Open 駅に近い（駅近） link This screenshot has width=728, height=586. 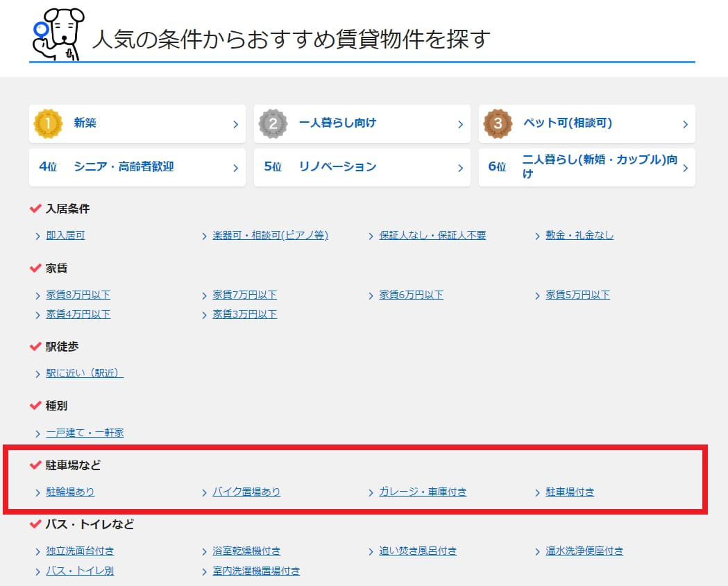click(85, 373)
